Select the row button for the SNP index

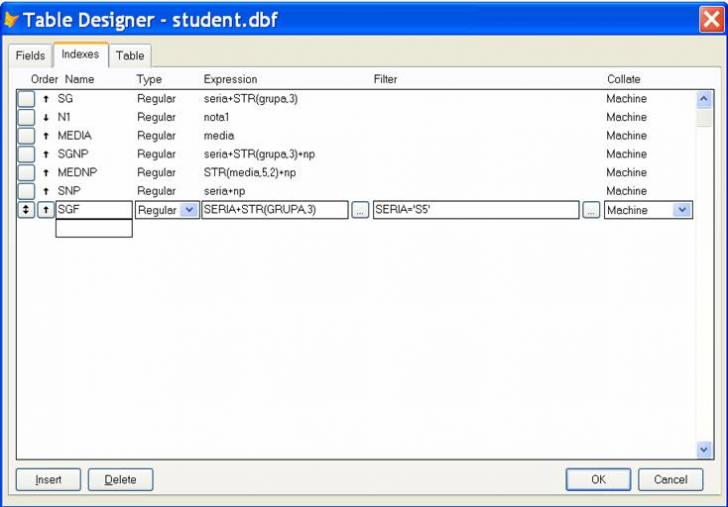click(x=26, y=191)
